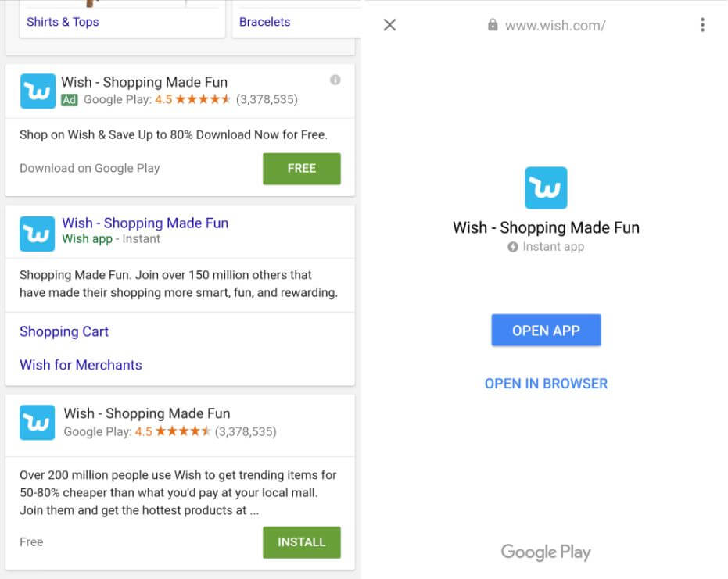Screen dimensions: 728x579
Task: Choose OPEN IN BROWSER link
Action: coord(546,384)
